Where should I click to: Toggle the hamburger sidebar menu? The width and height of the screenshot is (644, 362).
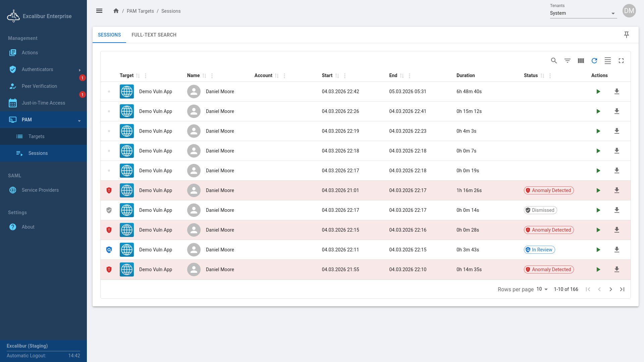click(x=99, y=11)
